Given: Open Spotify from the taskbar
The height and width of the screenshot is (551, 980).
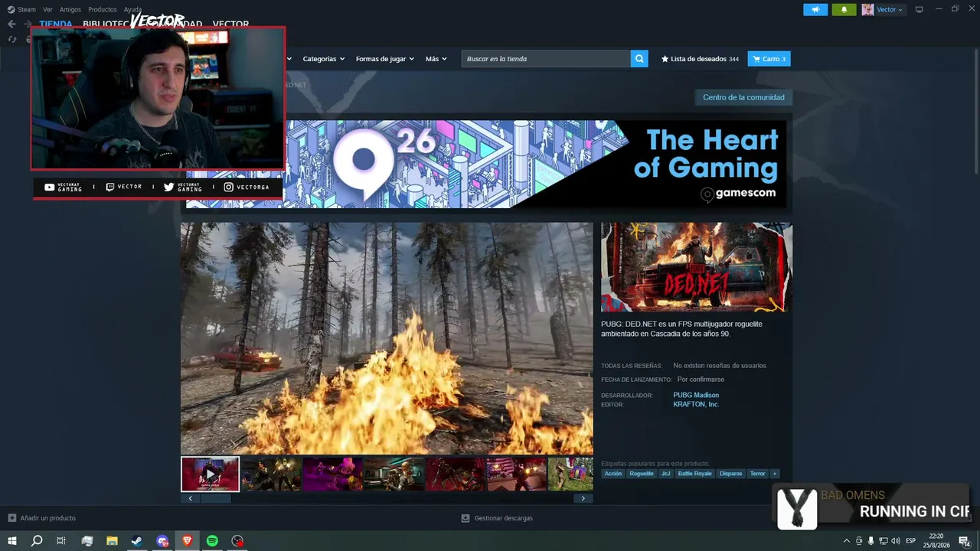Looking at the screenshot, I should (212, 541).
